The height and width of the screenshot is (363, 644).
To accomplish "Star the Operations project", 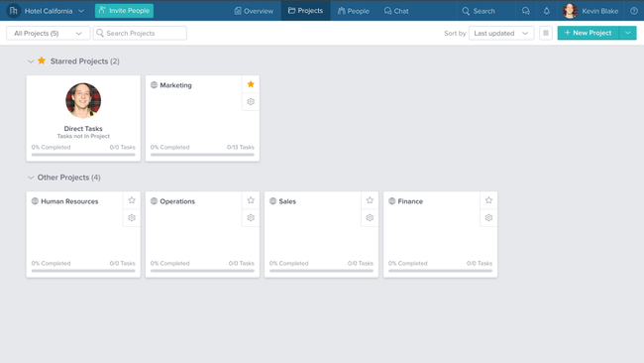I will point(251,200).
